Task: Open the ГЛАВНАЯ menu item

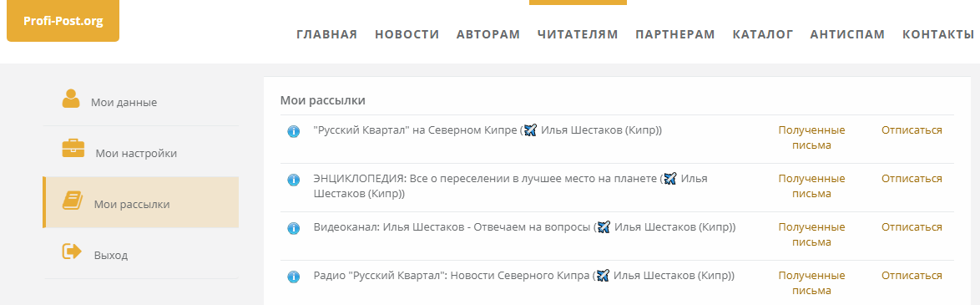Action: pyautogui.click(x=327, y=34)
